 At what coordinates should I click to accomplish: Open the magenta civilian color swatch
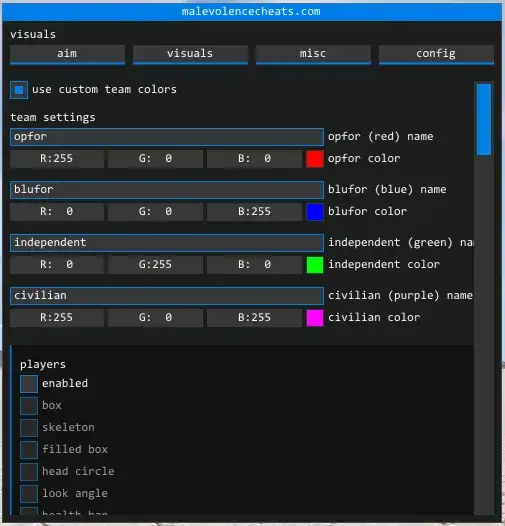315,318
